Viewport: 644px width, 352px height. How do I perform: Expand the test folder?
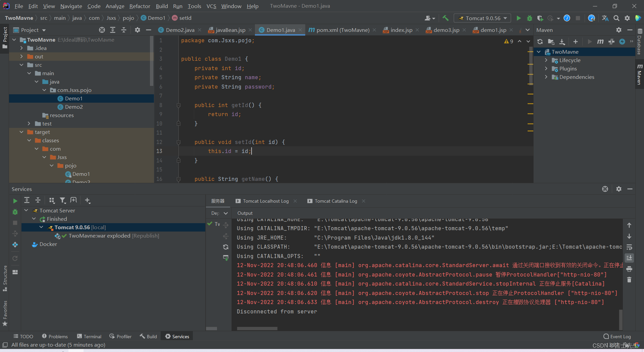pyautogui.click(x=29, y=123)
